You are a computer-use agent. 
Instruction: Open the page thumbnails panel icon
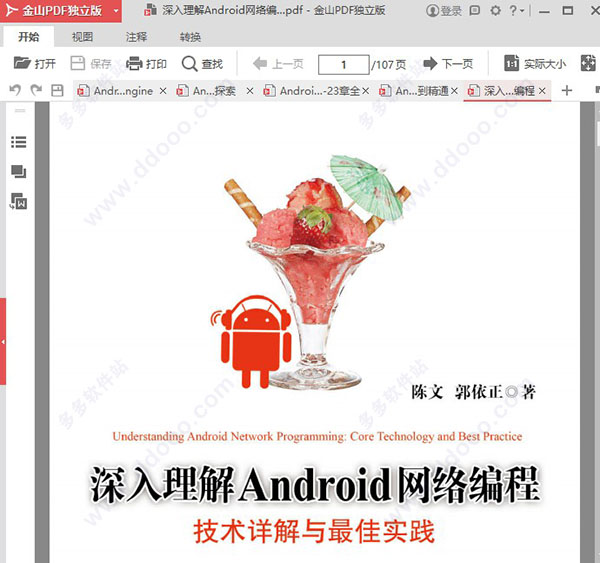18,171
